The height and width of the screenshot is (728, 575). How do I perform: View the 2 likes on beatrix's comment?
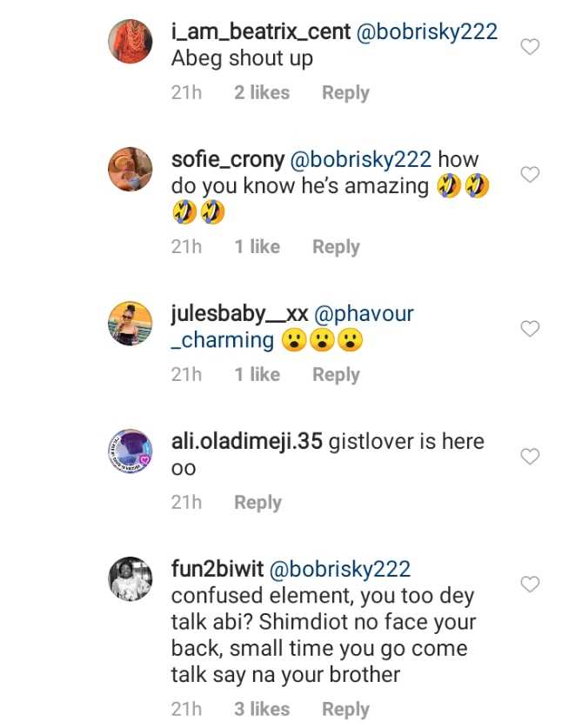coord(262,93)
